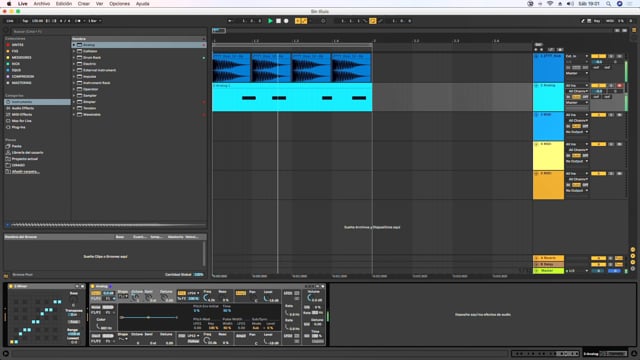Click the browser search field

point(108,31)
